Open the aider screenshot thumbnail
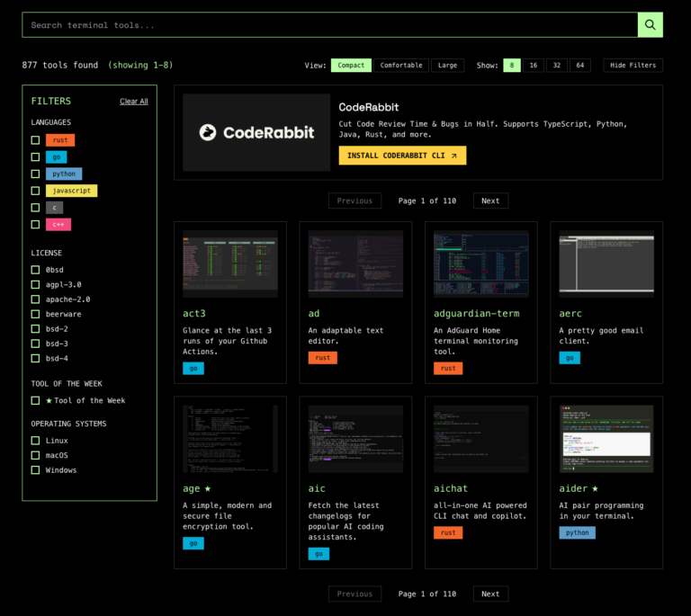The image size is (691, 616). [x=606, y=439]
